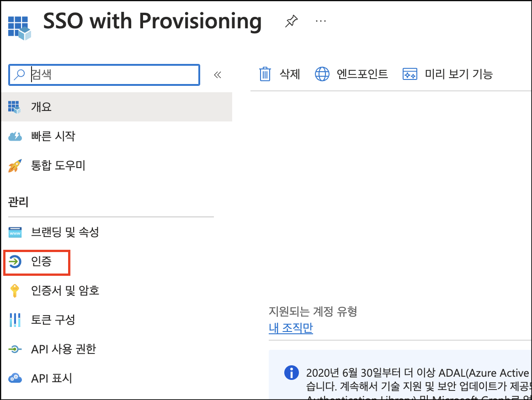Open the API 사용 권한 page
The height and width of the screenshot is (400, 532).
63,349
